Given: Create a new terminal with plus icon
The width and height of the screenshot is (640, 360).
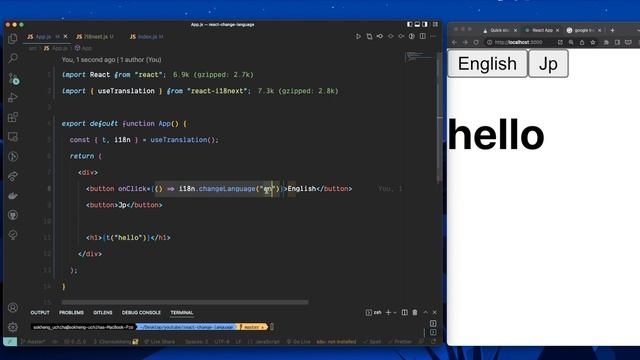Looking at the screenshot, I should coord(388,312).
